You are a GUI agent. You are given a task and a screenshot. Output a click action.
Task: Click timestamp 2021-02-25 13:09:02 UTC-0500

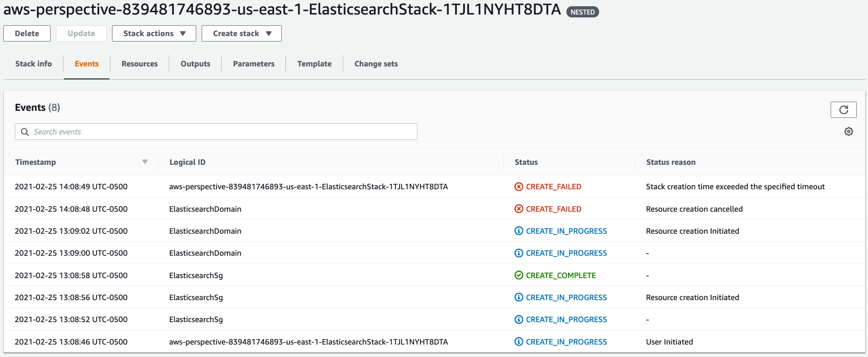[x=71, y=231]
